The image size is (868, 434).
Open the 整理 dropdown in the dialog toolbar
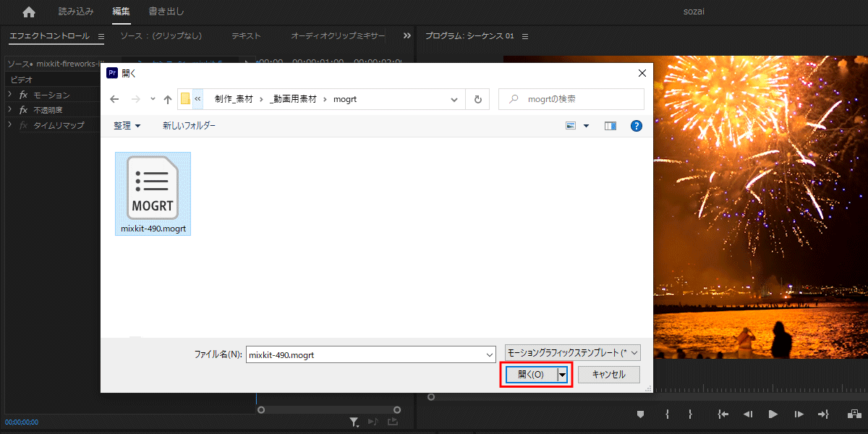tap(125, 125)
